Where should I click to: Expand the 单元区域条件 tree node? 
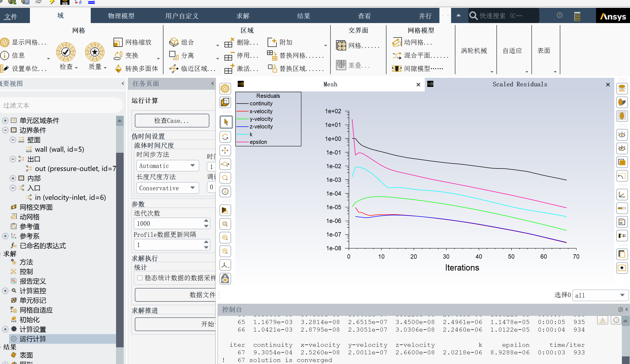[x=5, y=121]
